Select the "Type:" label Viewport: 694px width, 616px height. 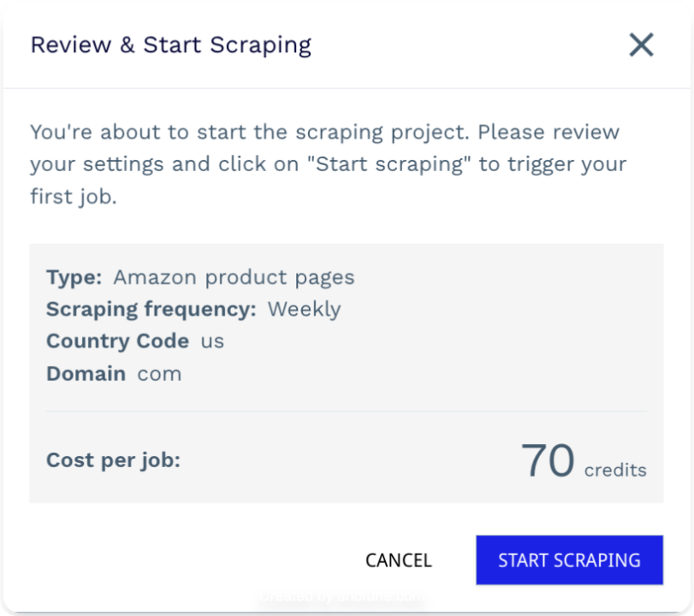[x=74, y=277]
